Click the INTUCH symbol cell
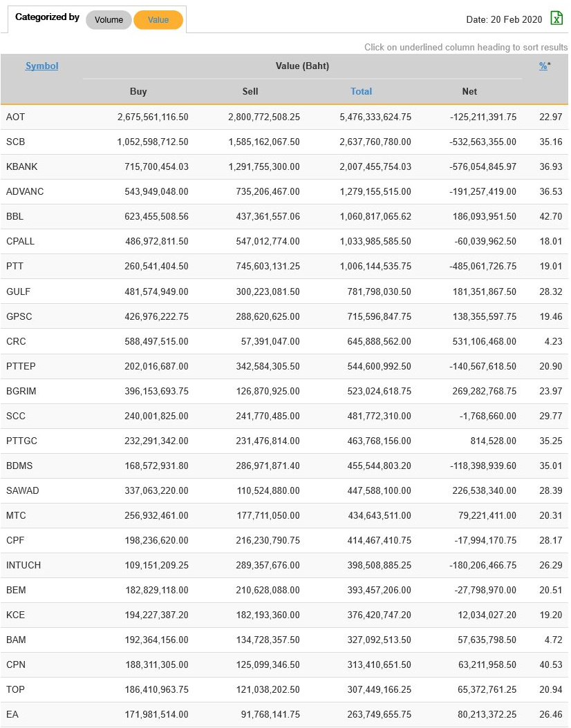 [x=24, y=565]
